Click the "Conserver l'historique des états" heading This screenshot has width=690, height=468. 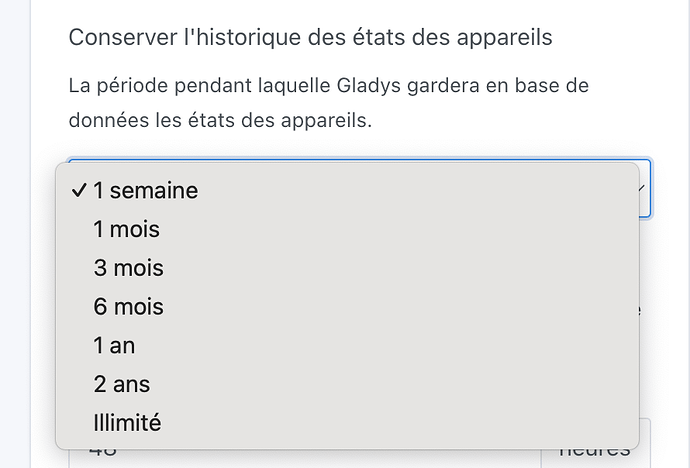(310, 38)
